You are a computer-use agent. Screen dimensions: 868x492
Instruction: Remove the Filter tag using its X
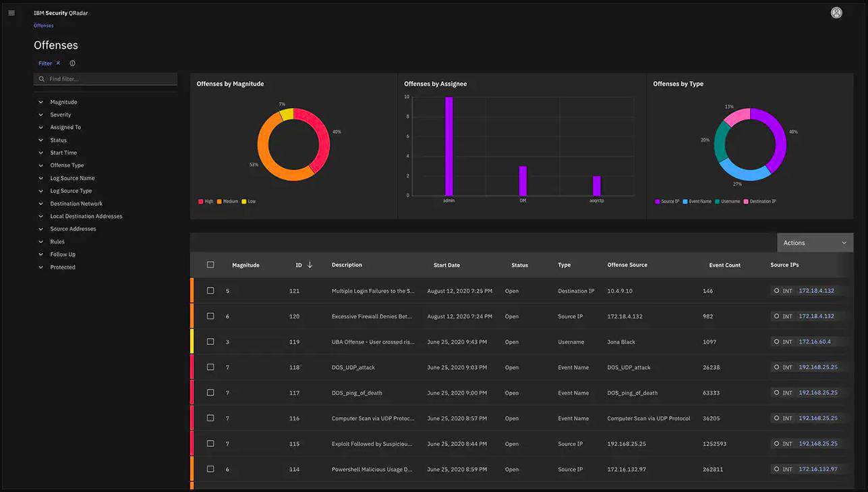[59, 63]
